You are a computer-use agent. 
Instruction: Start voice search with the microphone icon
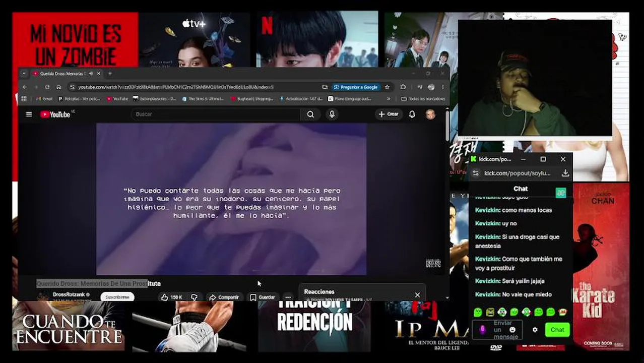click(332, 114)
